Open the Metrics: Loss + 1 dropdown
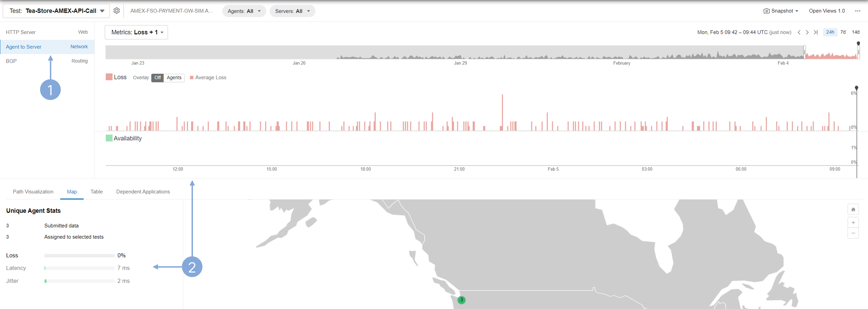 [x=137, y=32]
